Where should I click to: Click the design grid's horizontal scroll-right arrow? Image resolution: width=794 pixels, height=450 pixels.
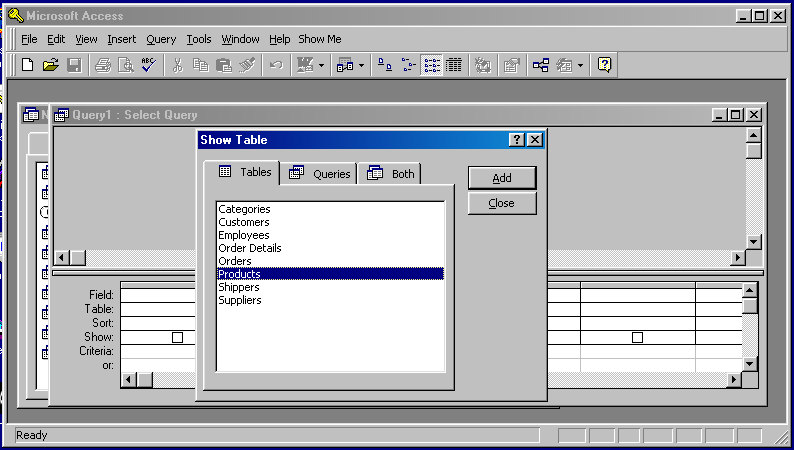[x=734, y=379]
